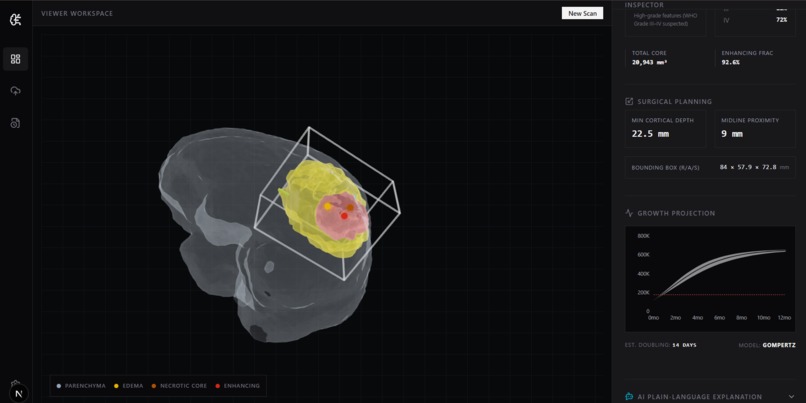Click the growth projection curve chart
Viewport: 806px width, 403px height.
click(x=710, y=279)
